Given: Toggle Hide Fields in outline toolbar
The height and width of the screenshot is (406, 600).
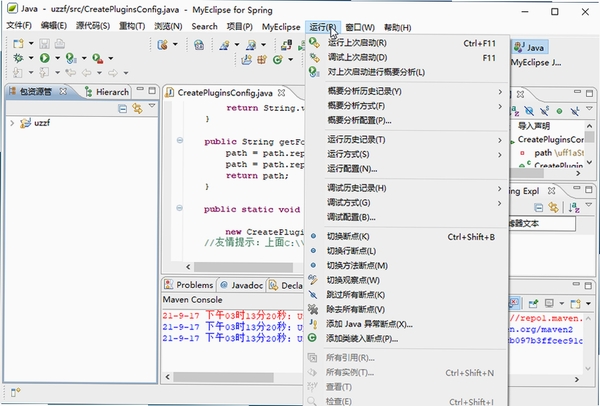Looking at the screenshot, I should point(529,111).
